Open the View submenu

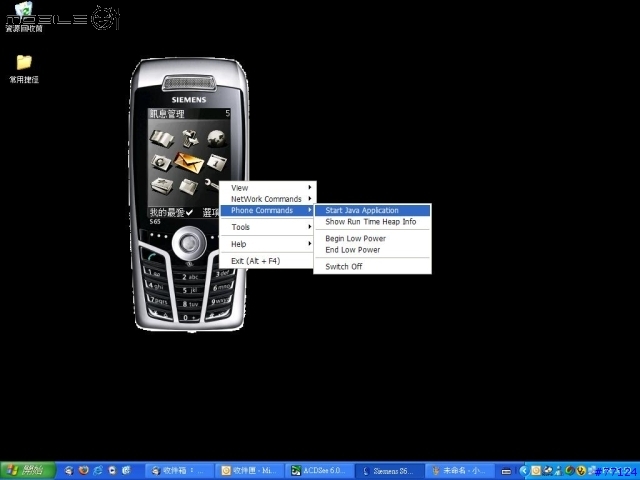[x=268, y=187]
